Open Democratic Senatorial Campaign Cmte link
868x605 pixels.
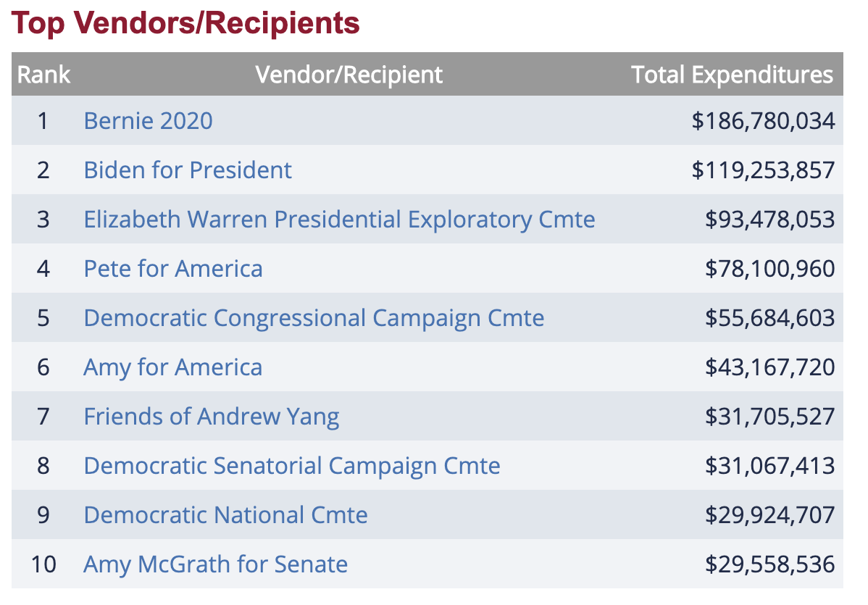291,466
